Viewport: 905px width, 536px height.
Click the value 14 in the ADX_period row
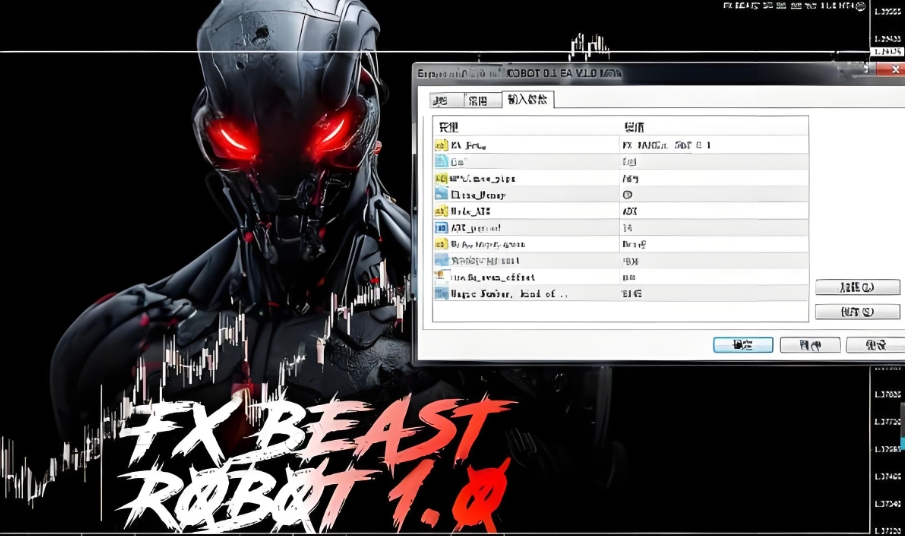[627, 228]
